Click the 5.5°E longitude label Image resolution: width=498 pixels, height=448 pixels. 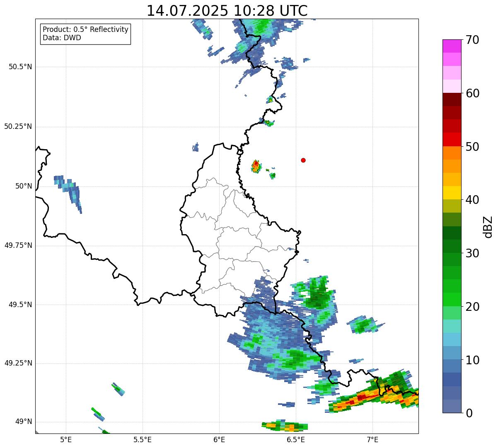tap(143, 439)
